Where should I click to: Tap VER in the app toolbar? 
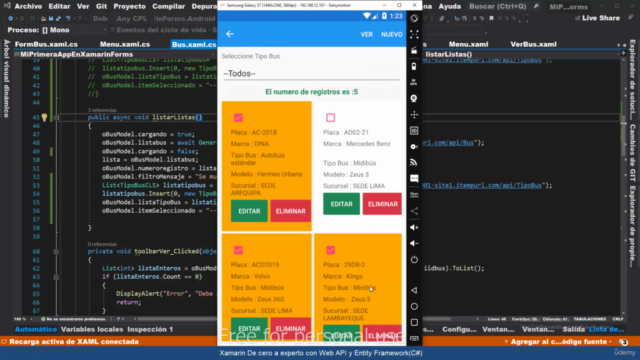coord(367,34)
